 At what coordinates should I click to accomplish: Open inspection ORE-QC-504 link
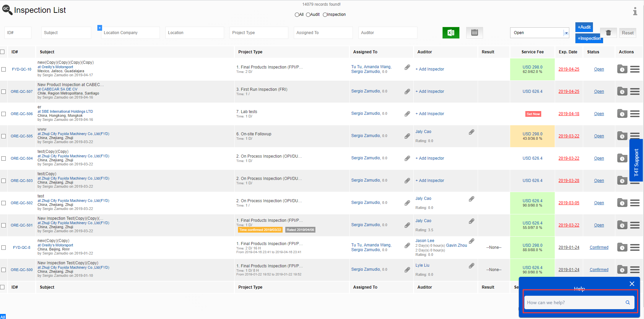pos(22,158)
